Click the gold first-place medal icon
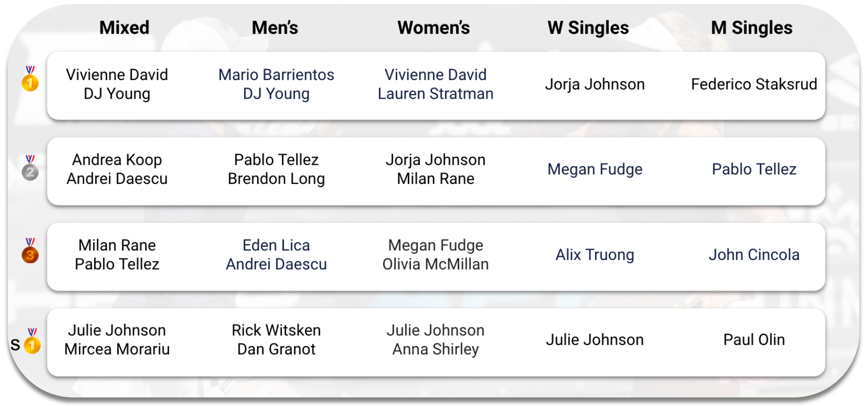The image size is (868, 406). (x=30, y=79)
